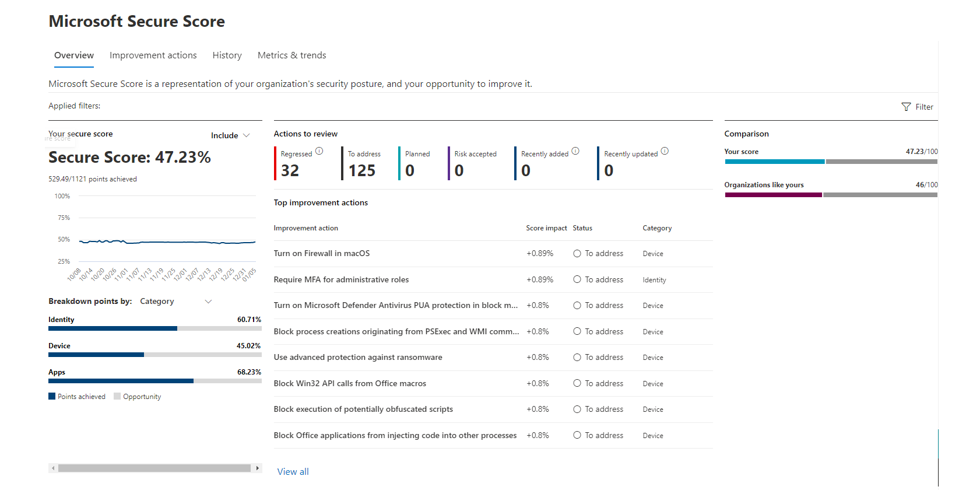Go to the Metrics & trends tab
This screenshot has width=980, height=490.
pyautogui.click(x=291, y=55)
